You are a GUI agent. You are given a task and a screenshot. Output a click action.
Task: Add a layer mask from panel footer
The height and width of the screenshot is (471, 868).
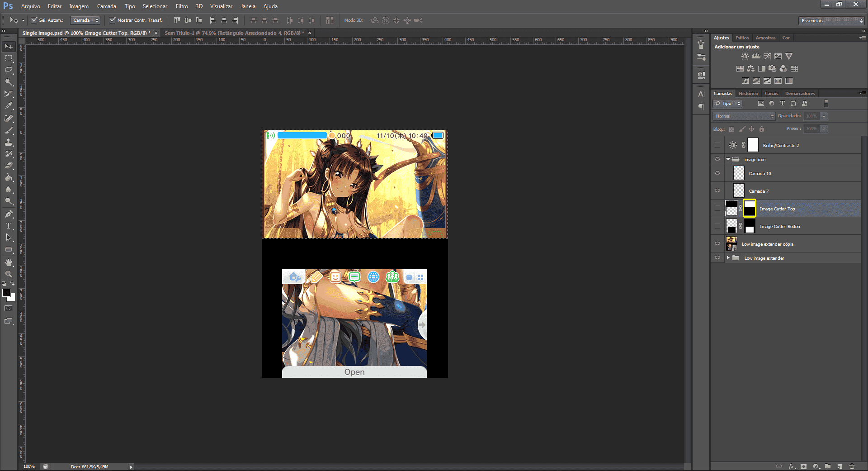803,466
